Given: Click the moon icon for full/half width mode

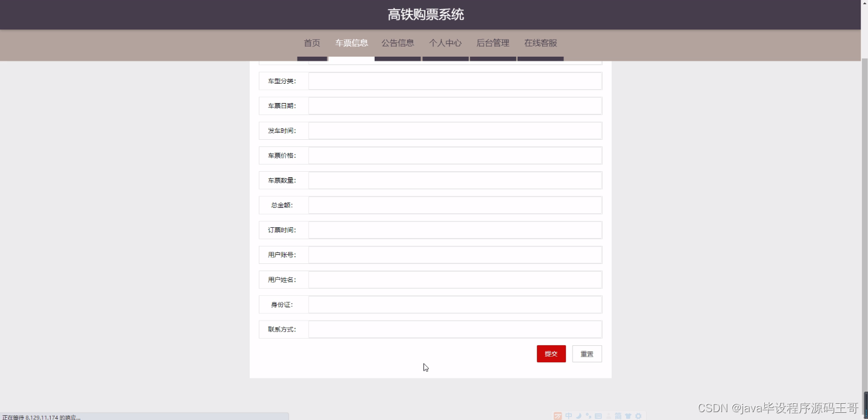Looking at the screenshot, I should coord(578,416).
